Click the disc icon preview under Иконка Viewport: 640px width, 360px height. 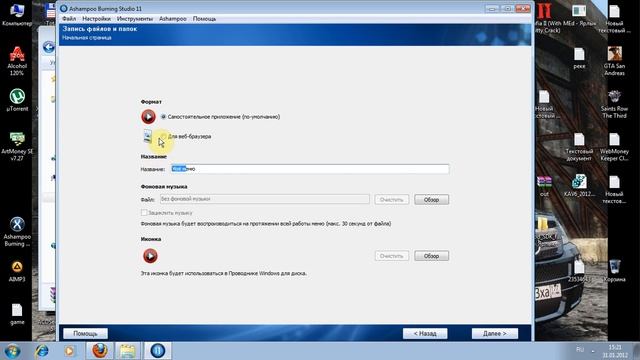(150, 256)
